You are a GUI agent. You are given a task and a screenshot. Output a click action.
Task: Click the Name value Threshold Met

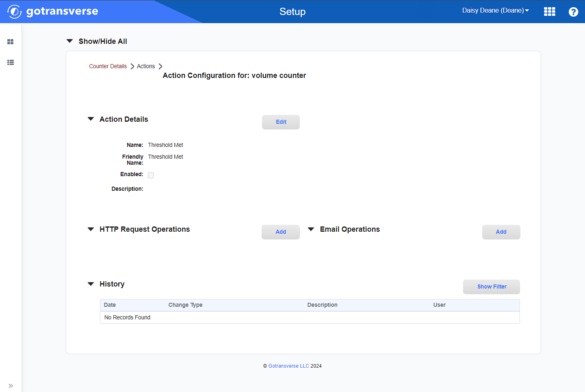coord(165,145)
